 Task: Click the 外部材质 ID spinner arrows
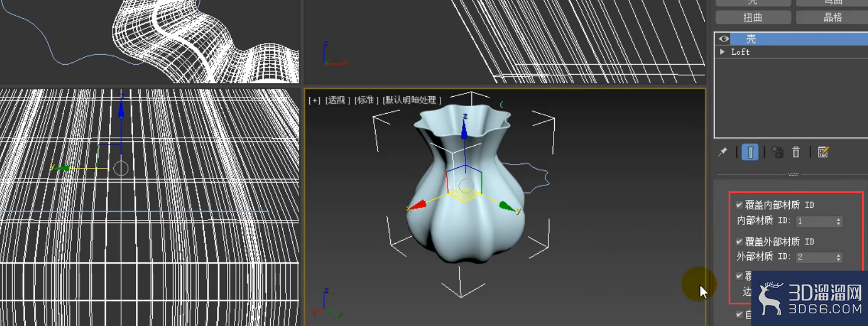(x=839, y=257)
